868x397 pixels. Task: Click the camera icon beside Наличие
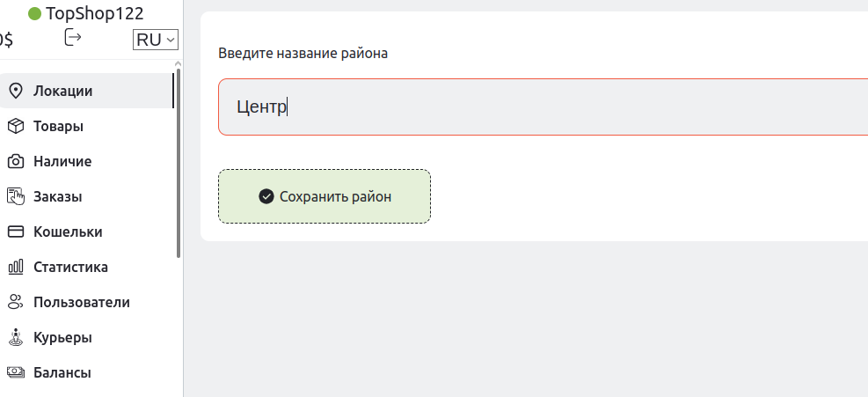coord(15,161)
